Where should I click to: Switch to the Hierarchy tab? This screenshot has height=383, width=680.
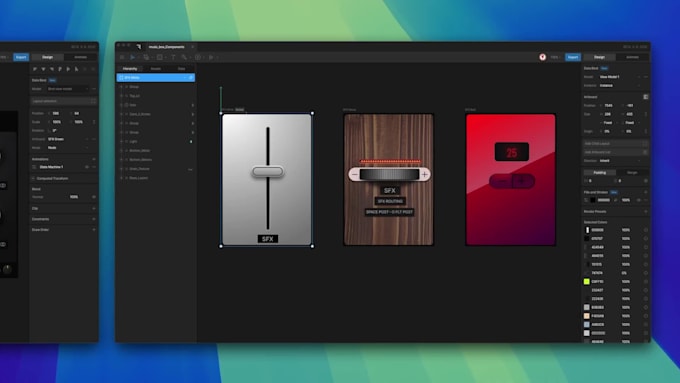click(130, 69)
